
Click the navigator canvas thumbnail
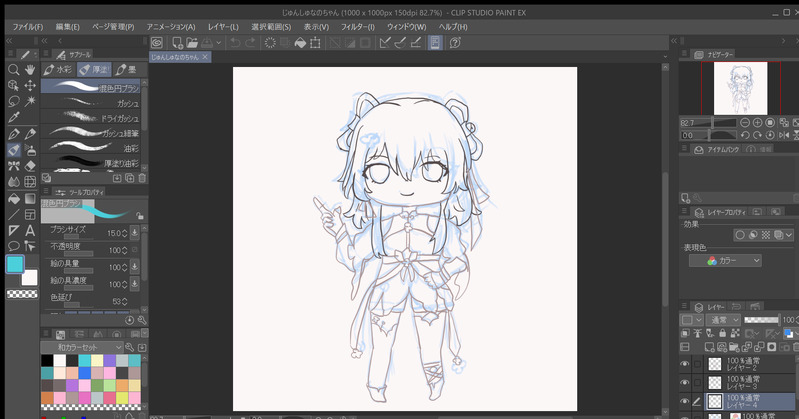[x=740, y=88]
